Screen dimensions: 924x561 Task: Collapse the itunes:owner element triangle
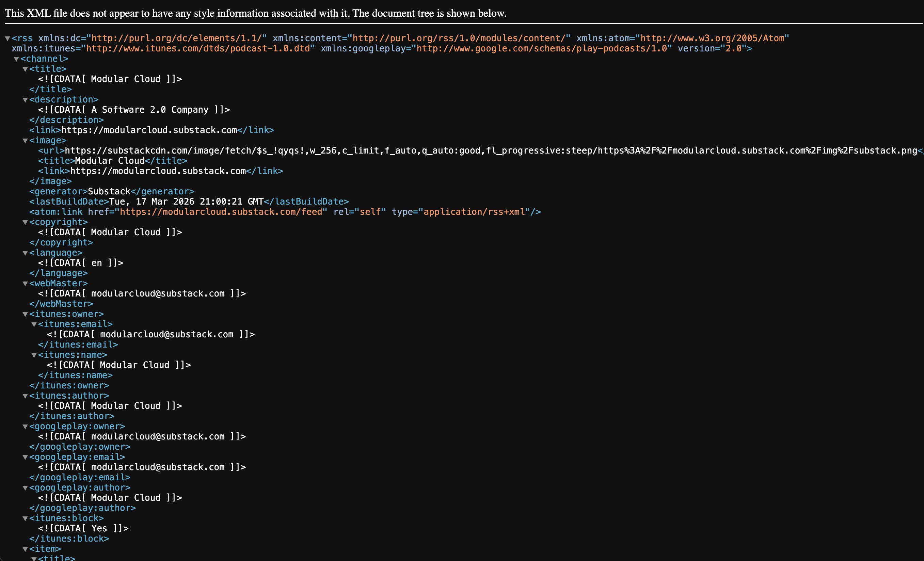[x=25, y=314]
